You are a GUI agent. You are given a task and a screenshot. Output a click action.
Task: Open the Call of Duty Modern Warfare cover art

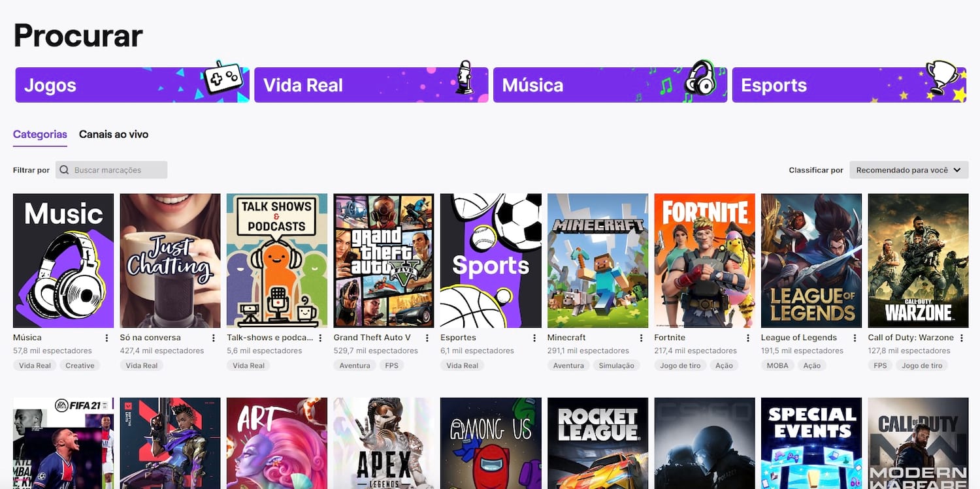[x=919, y=443]
